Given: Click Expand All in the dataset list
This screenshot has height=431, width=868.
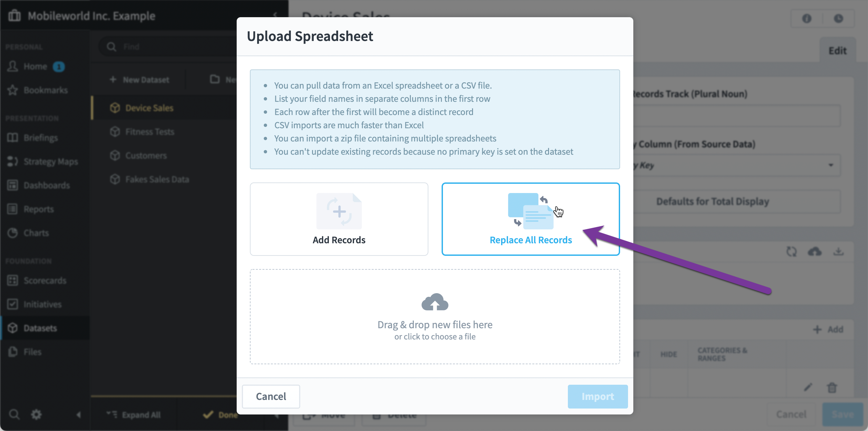Looking at the screenshot, I should 134,414.
